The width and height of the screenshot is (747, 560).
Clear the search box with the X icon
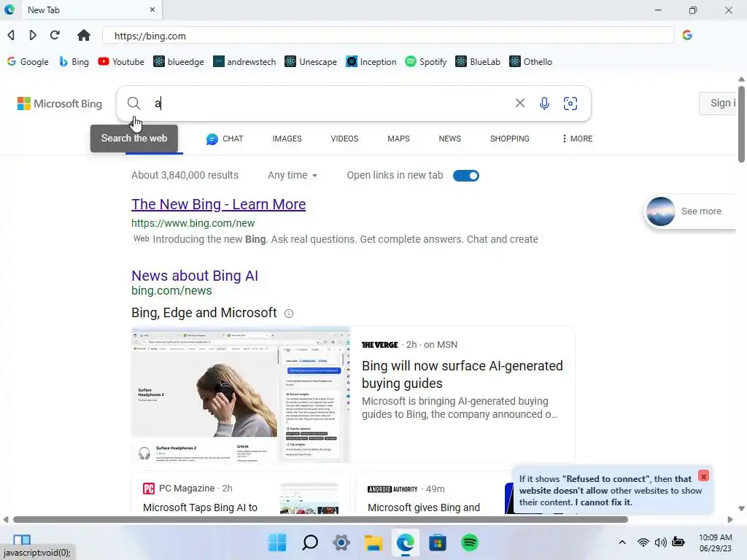519,103
